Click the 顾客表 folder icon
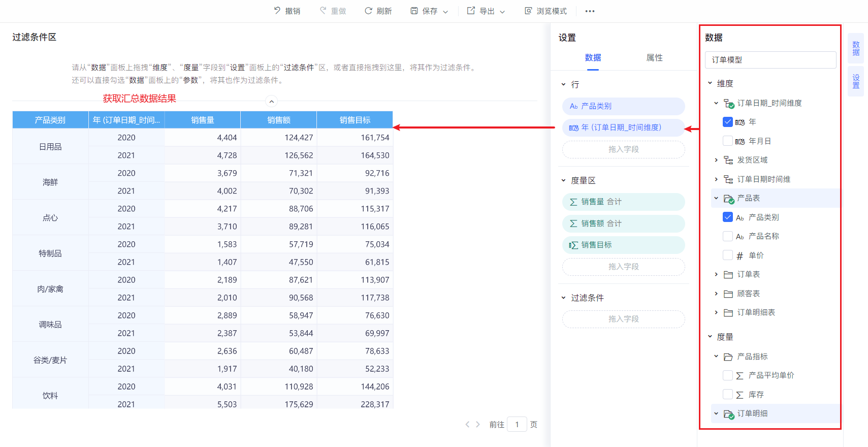This screenshot has height=447, width=868. click(x=728, y=294)
